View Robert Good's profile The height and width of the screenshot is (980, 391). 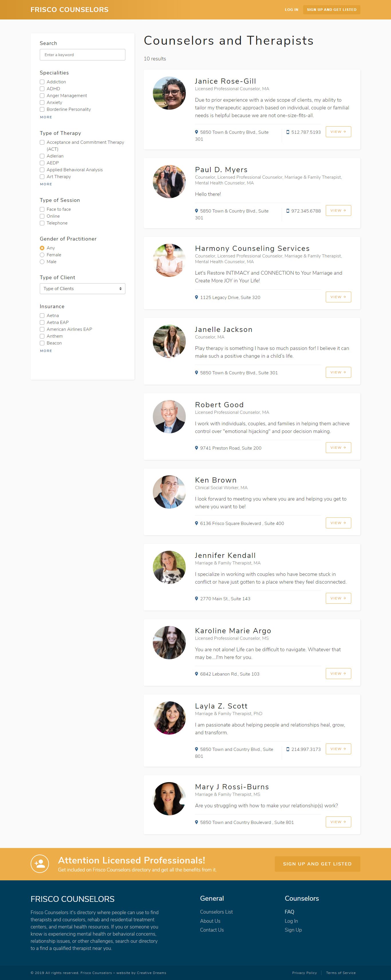point(338,448)
